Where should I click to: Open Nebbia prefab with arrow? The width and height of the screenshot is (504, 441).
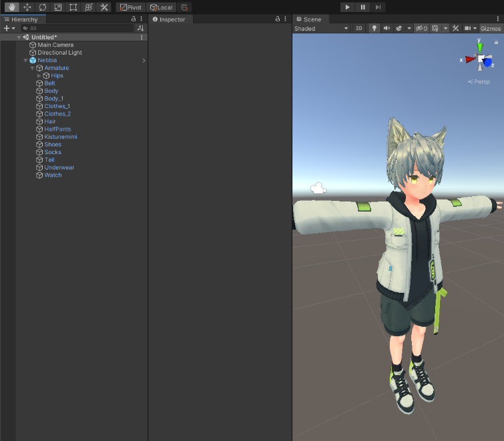[144, 61]
